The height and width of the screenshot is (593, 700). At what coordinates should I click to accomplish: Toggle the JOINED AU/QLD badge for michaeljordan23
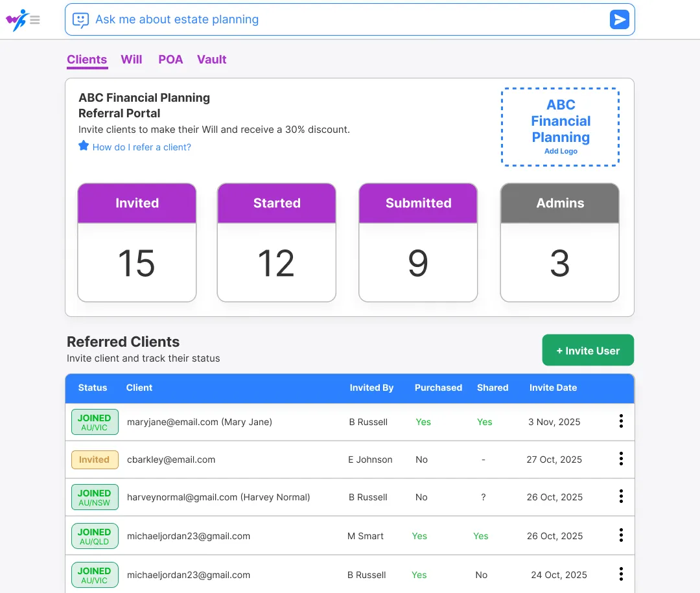tap(95, 535)
